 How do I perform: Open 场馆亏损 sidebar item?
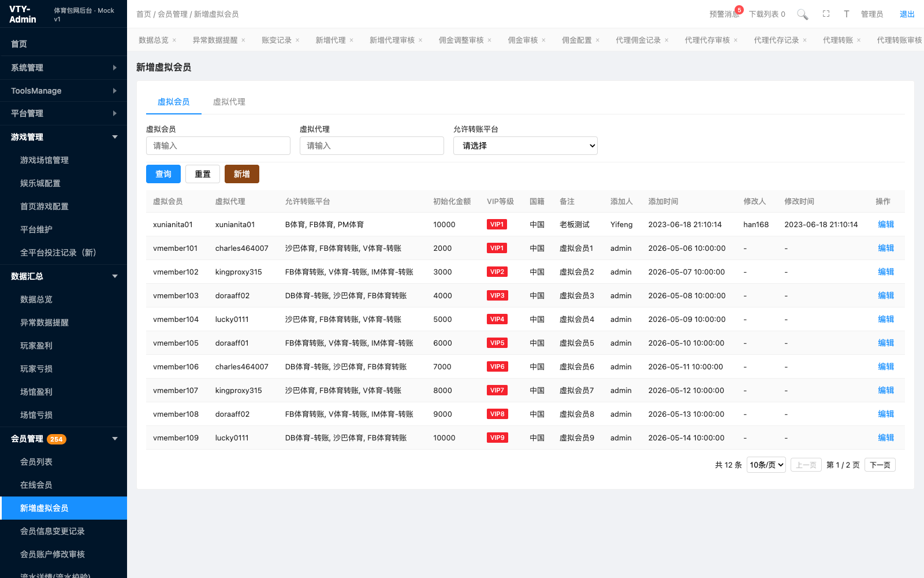[64, 415]
